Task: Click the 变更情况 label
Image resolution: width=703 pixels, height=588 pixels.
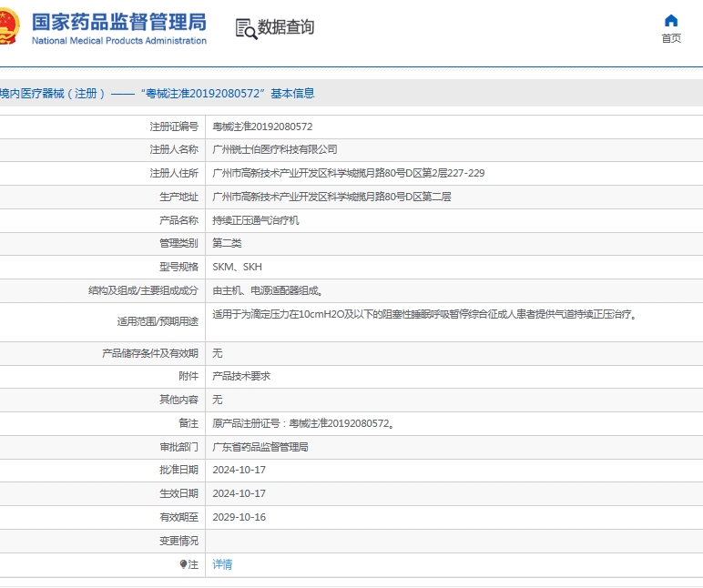Action: coord(178,542)
